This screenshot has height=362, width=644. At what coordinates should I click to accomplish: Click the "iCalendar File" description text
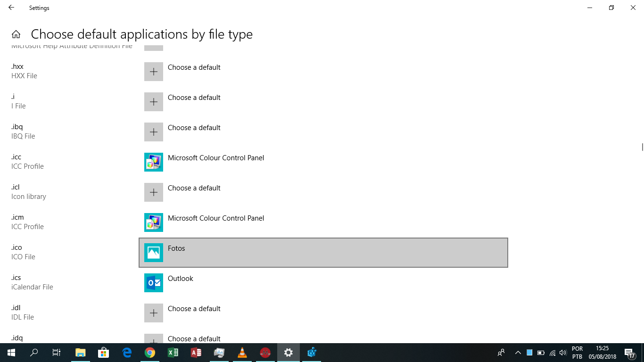click(32, 287)
